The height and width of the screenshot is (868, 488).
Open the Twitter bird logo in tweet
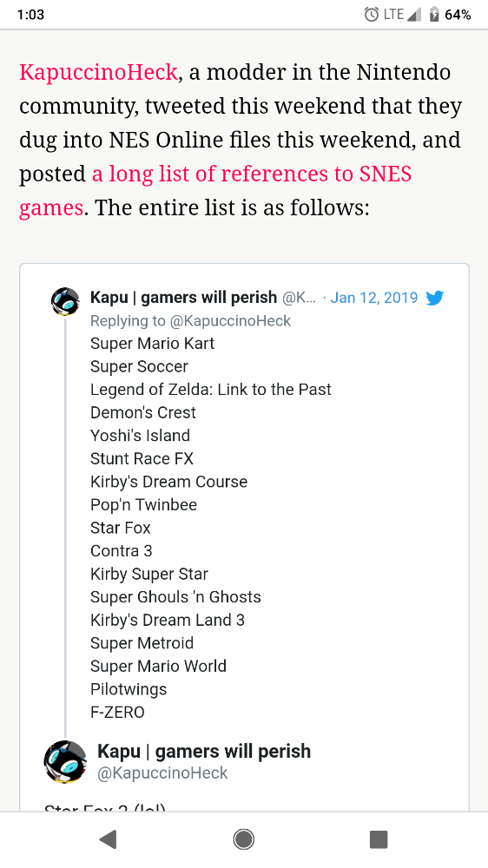pos(435,298)
